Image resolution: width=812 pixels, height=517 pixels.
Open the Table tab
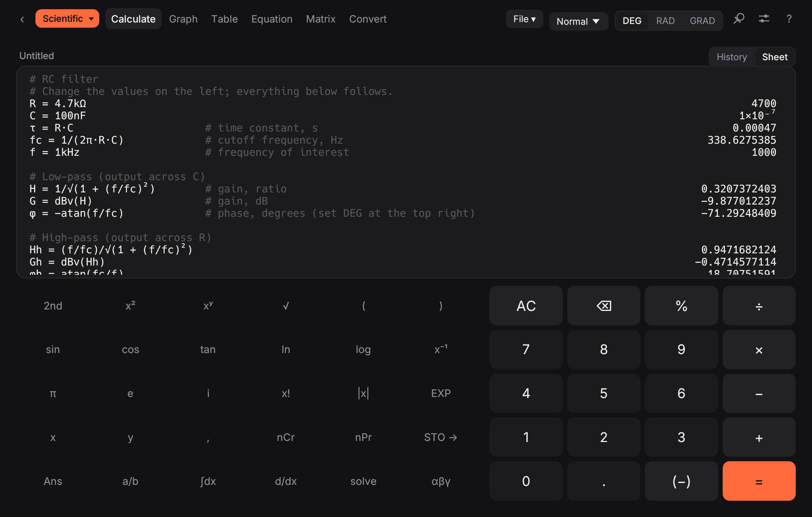click(224, 19)
